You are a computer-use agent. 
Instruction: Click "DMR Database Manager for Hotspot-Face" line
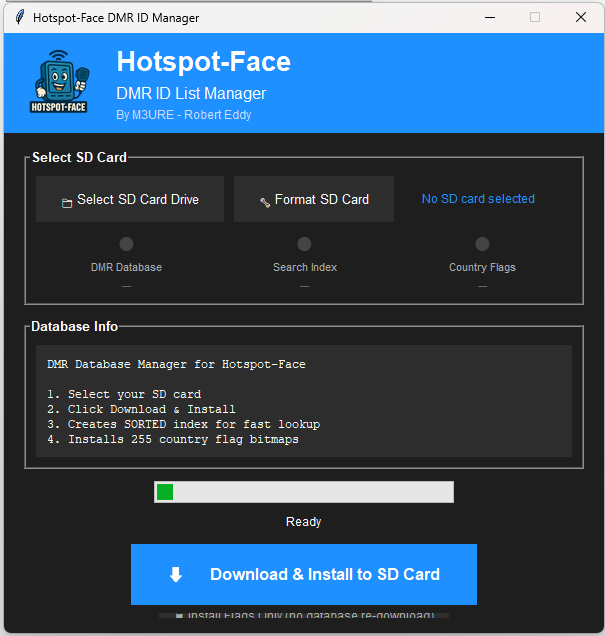(x=176, y=364)
